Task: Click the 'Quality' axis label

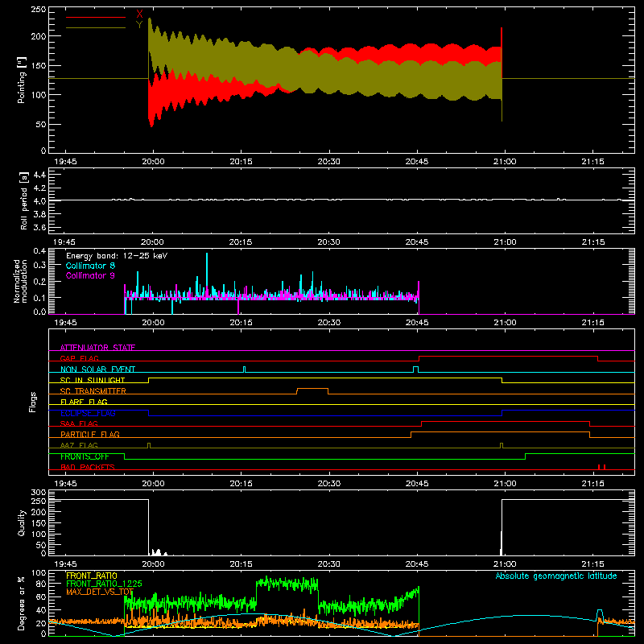Action: click(22, 522)
